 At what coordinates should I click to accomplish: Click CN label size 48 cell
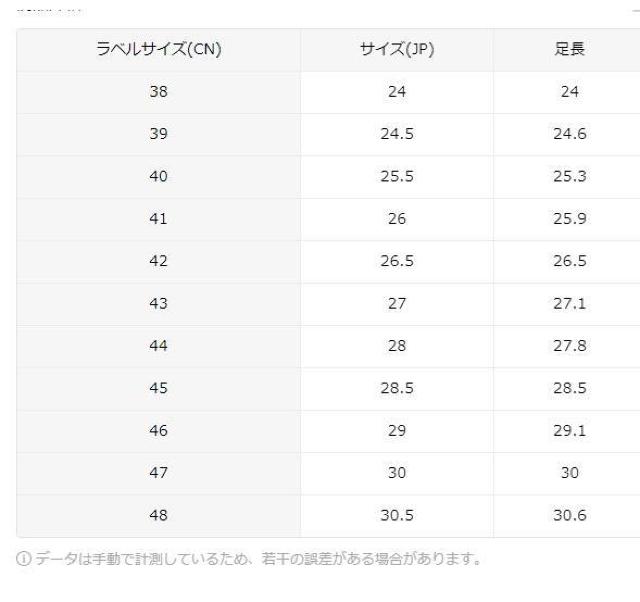158,515
